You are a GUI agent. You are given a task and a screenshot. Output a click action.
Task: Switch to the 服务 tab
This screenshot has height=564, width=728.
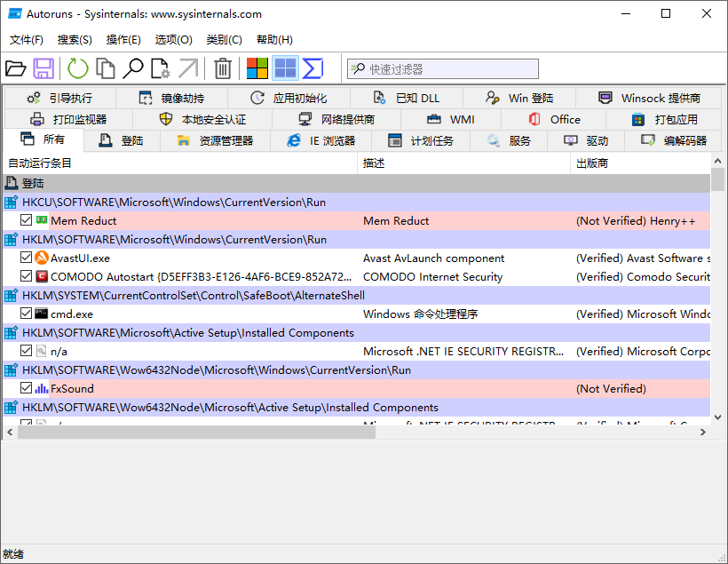509,140
